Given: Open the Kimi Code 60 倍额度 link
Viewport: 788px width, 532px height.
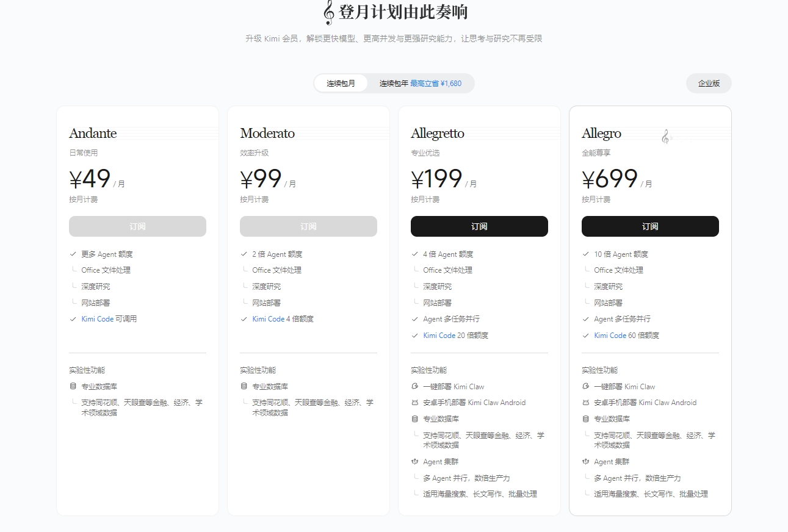Looking at the screenshot, I should pos(610,336).
